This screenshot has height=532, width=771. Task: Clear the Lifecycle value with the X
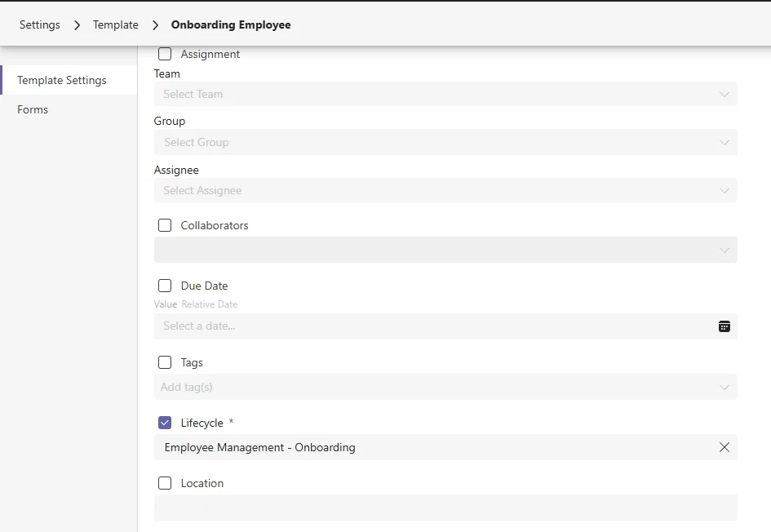[724, 447]
